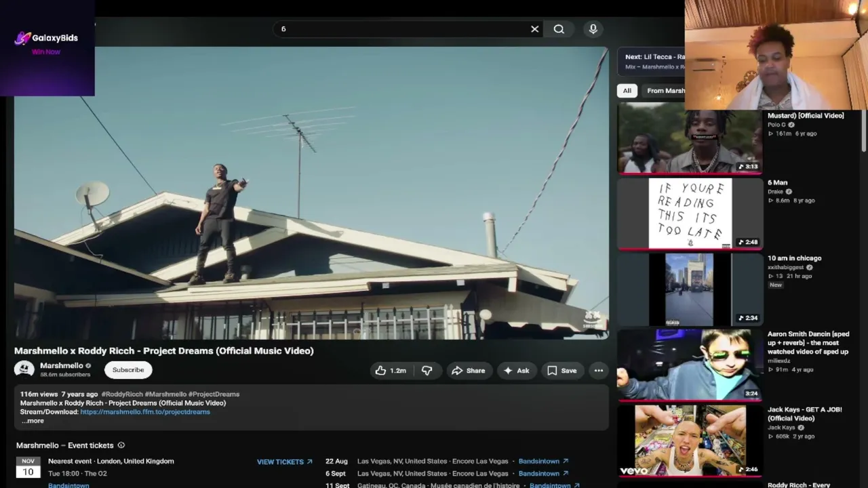Open the VIEW TICKETS link
The height and width of the screenshot is (488, 868).
285,462
